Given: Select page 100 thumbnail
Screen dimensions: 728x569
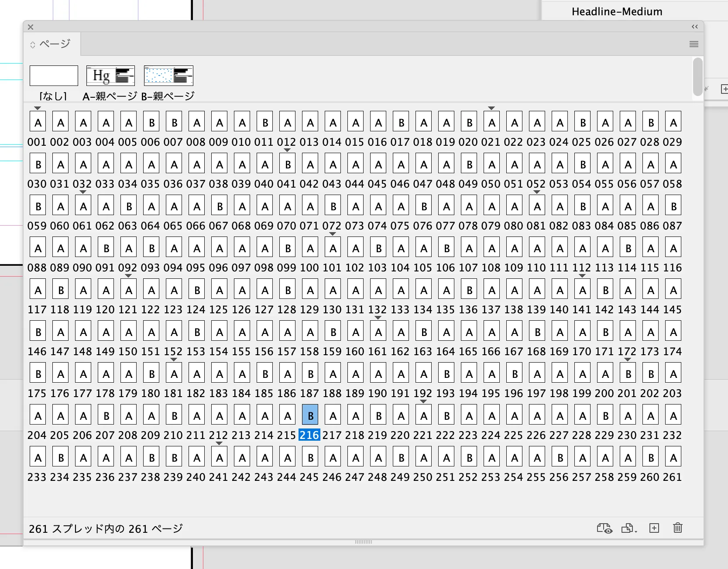Looking at the screenshot, I should click(x=310, y=247).
